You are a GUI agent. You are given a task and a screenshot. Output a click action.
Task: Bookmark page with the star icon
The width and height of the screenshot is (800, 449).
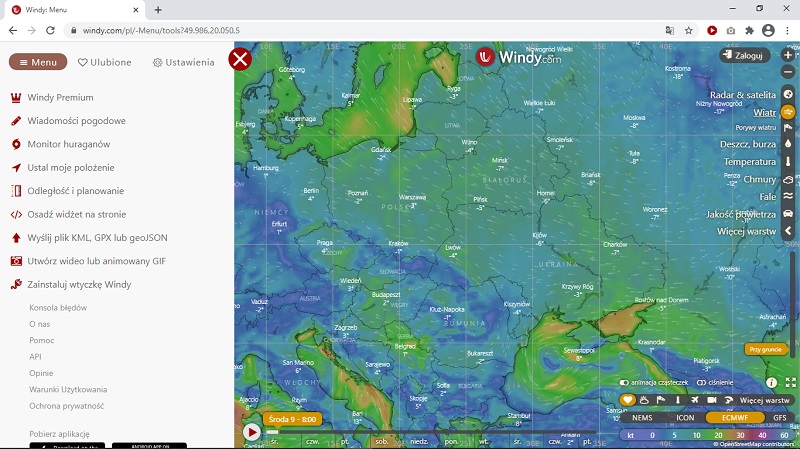(689, 31)
